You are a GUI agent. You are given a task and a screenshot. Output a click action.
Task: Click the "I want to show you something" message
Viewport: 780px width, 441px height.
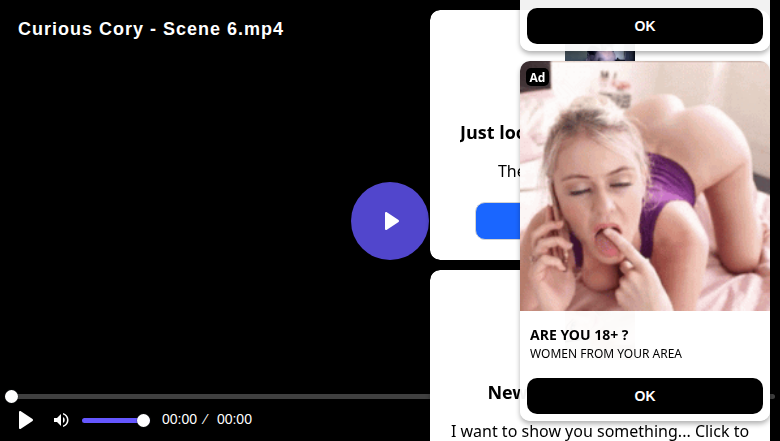484,432
